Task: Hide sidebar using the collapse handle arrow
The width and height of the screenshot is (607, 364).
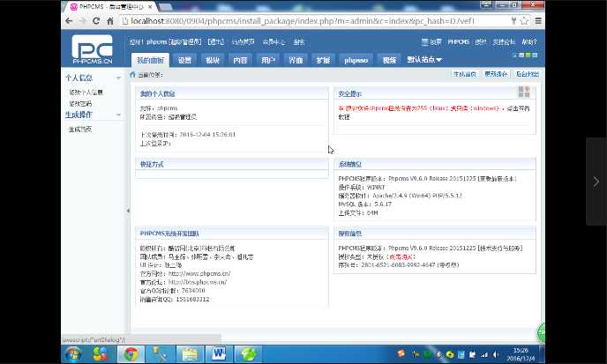Action: [128, 211]
